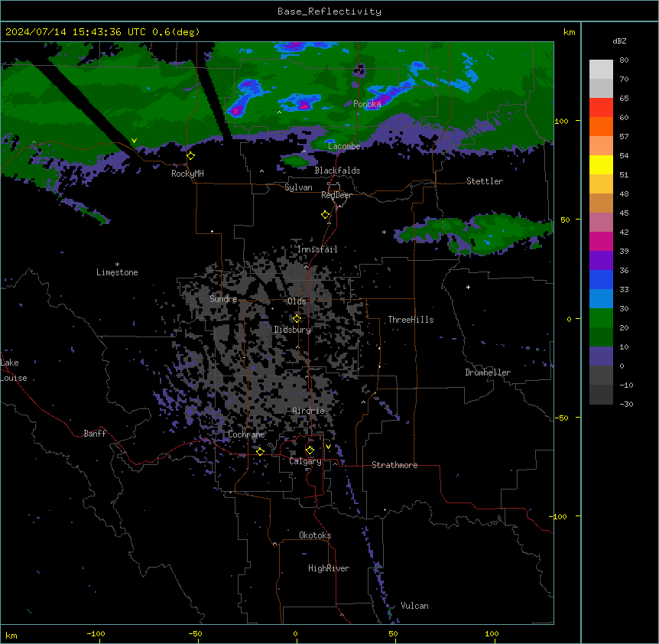The image size is (659, 644).
Task: Click the Okotoks label
Action: pyautogui.click(x=315, y=535)
